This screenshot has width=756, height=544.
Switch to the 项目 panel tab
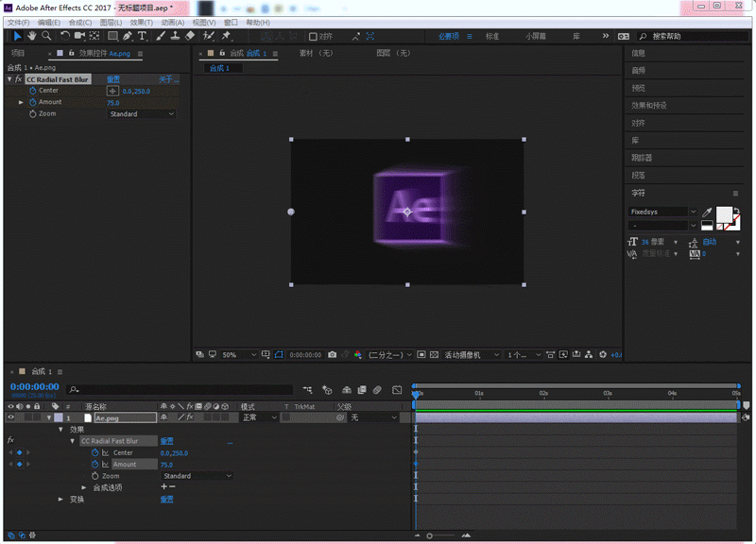[x=18, y=54]
